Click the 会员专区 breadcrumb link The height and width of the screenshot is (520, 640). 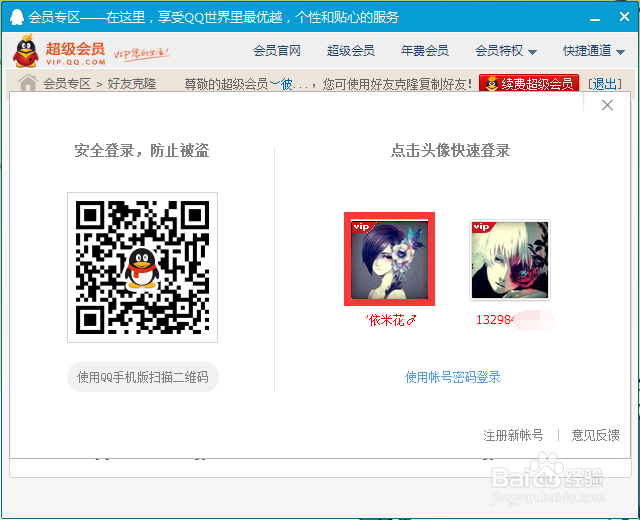click(67, 84)
